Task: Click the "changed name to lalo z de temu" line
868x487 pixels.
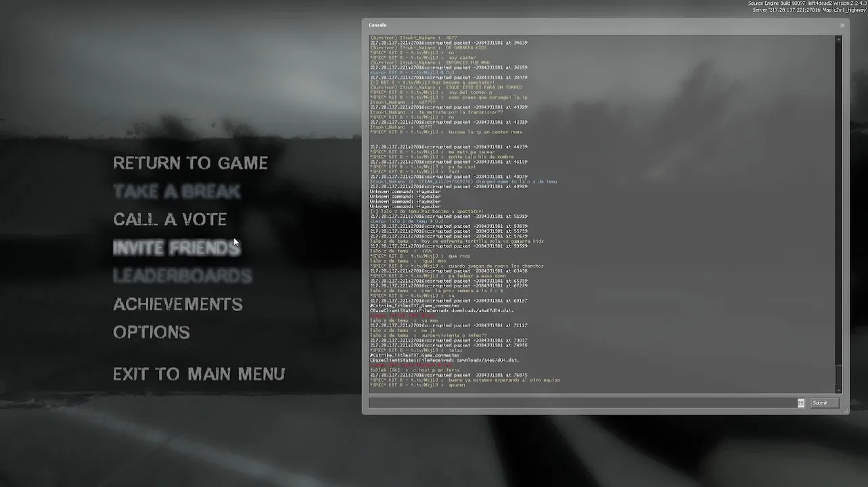Action: click(x=463, y=182)
